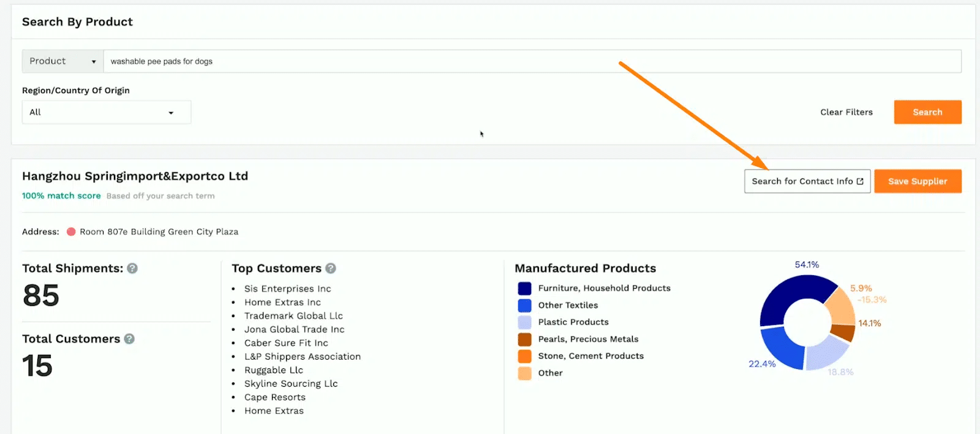980x434 pixels.
Task: Click external link icon in contact info button
Action: [860, 181]
